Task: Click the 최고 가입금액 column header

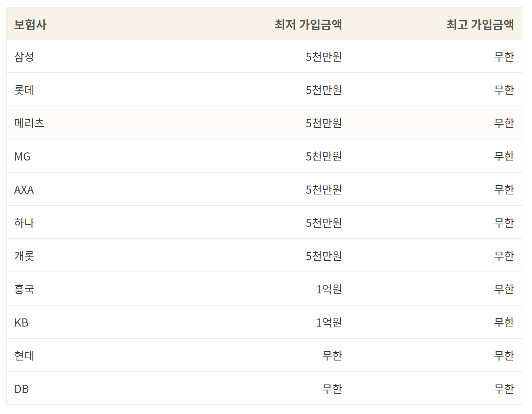Action: (x=480, y=24)
